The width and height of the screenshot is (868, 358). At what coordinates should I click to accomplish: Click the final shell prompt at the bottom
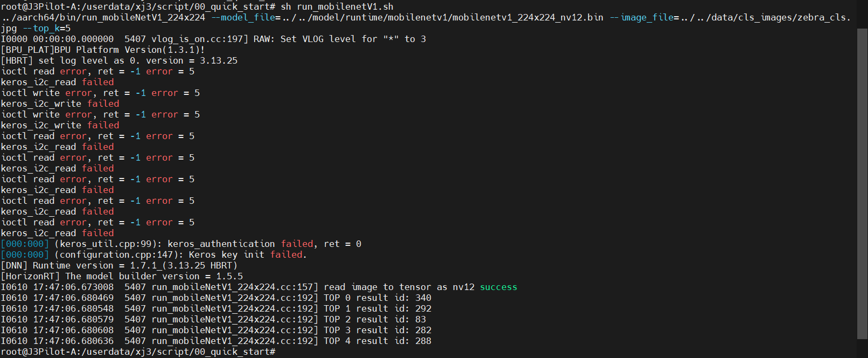[x=138, y=352]
